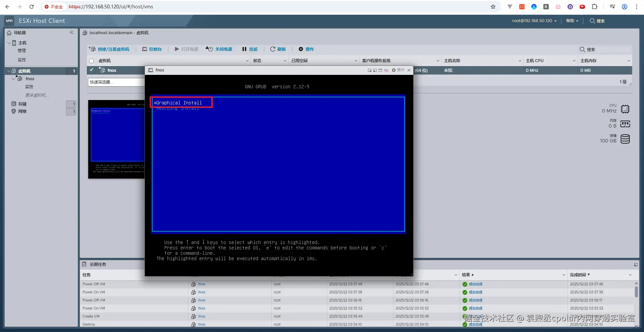The image size is (644, 332).
Task: Click the header search 搜索 button
Action: click(x=597, y=21)
